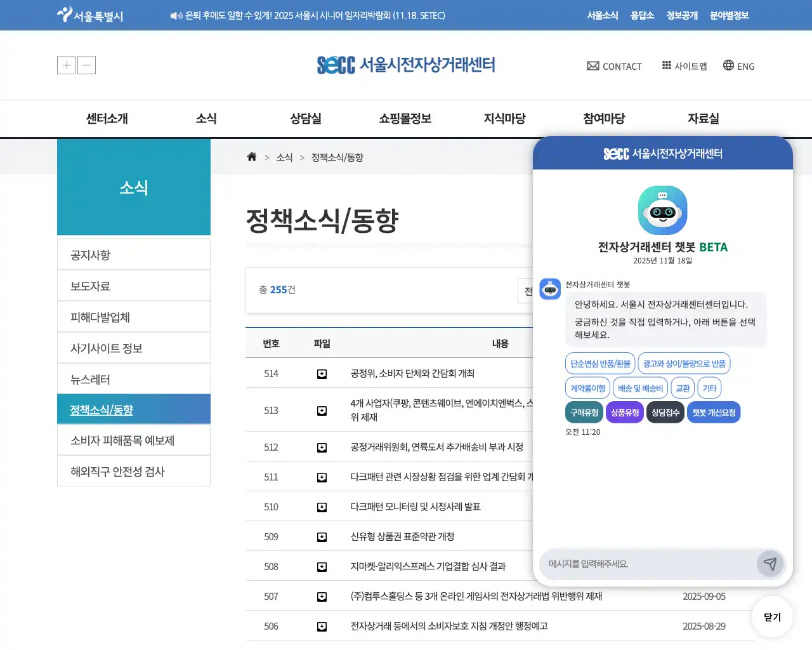Open 공지사항 from the sidebar
The height and width of the screenshot is (650, 812).
90,254
